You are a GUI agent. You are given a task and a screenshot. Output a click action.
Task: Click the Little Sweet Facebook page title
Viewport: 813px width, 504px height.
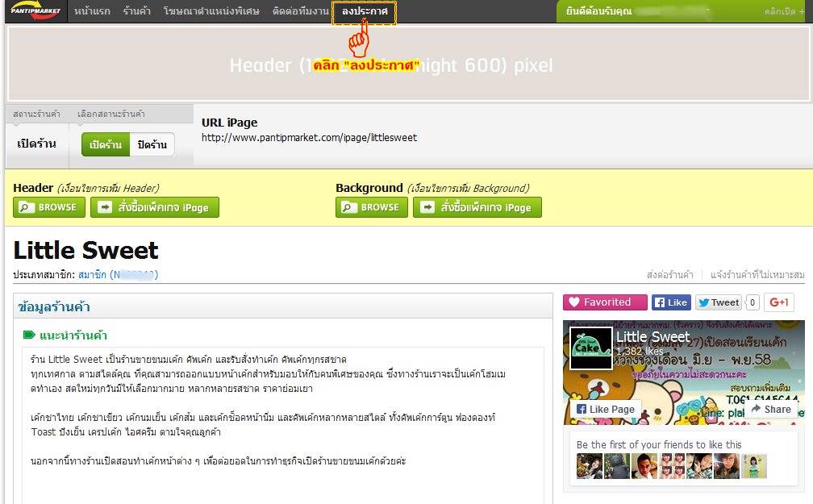[x=652, y=337]
